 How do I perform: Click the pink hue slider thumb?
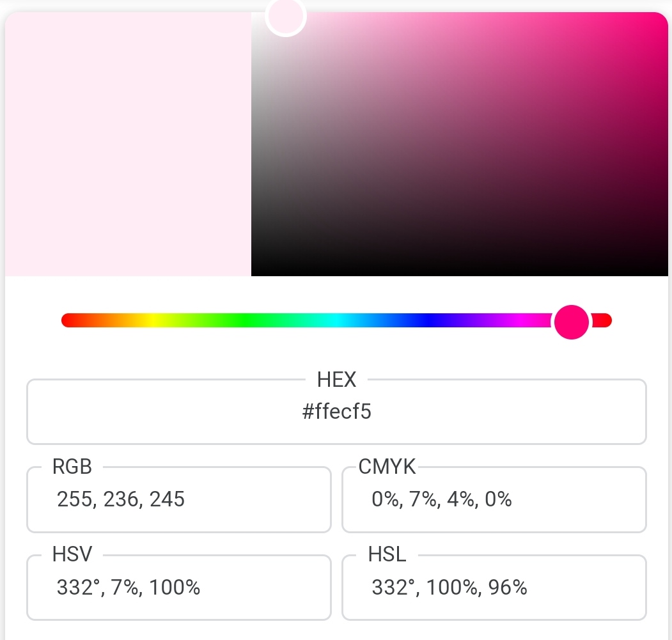pyautogui.click(x=571, y=322)
